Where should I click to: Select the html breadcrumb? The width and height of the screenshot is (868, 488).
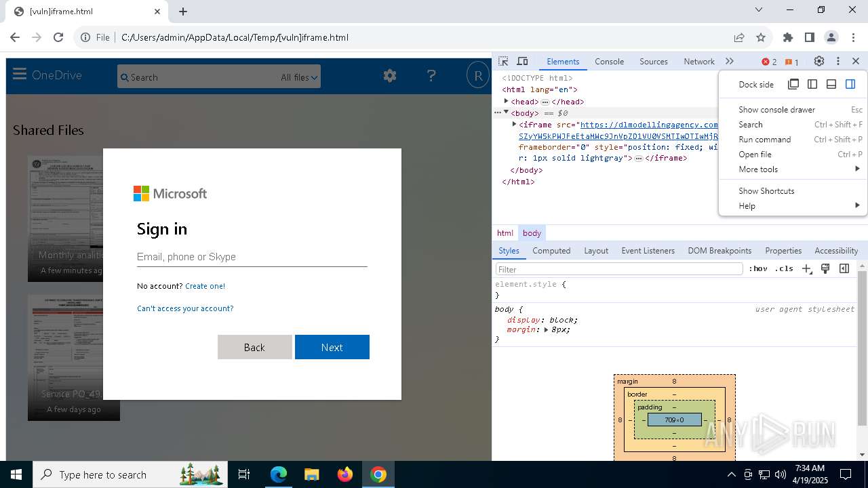tap(505, 232)
